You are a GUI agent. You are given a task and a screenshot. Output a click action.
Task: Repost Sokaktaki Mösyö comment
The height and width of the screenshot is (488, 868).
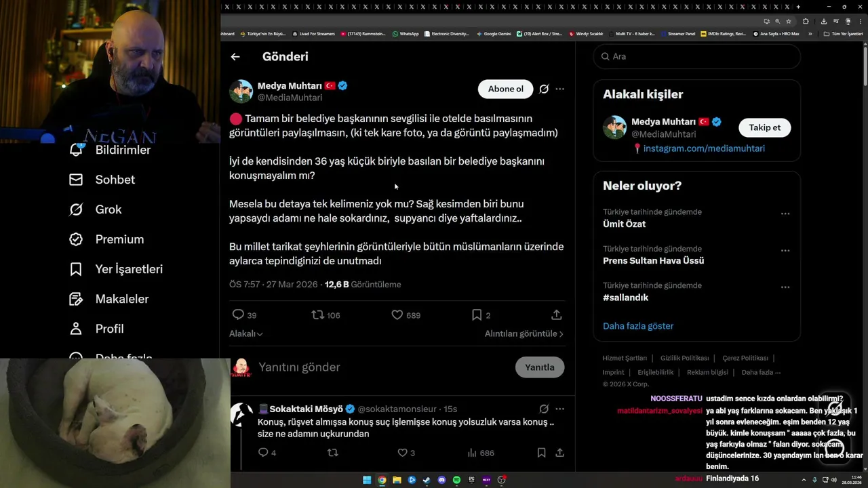(332, 453)
